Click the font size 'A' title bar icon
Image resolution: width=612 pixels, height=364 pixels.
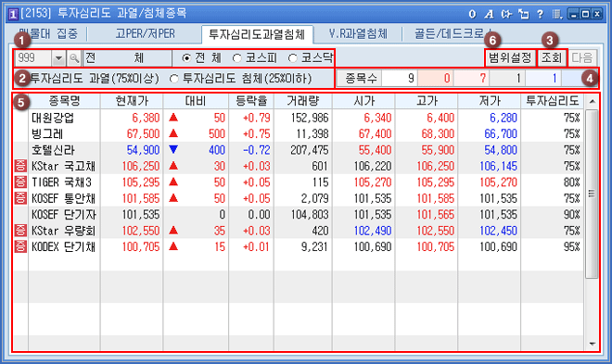(x=489, y=15)
